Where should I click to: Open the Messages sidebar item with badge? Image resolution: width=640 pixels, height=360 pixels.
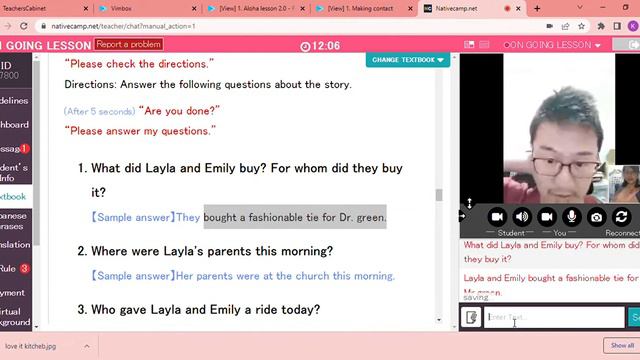pyautogui.click(x=15, y=149)
